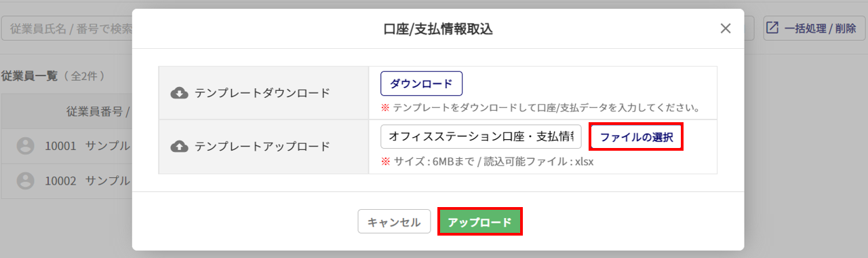
Task: Open file picker via ファイルの選択
Action: (636, 136)
